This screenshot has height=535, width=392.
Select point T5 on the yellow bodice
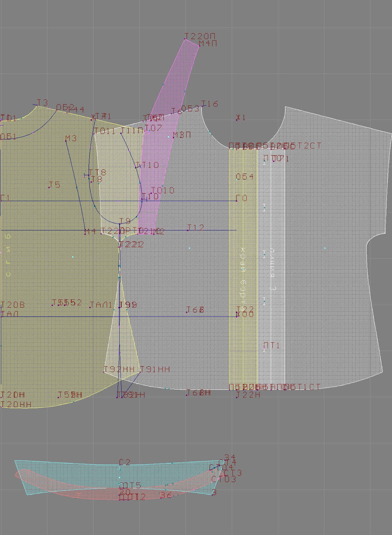[x=49, y=187]
